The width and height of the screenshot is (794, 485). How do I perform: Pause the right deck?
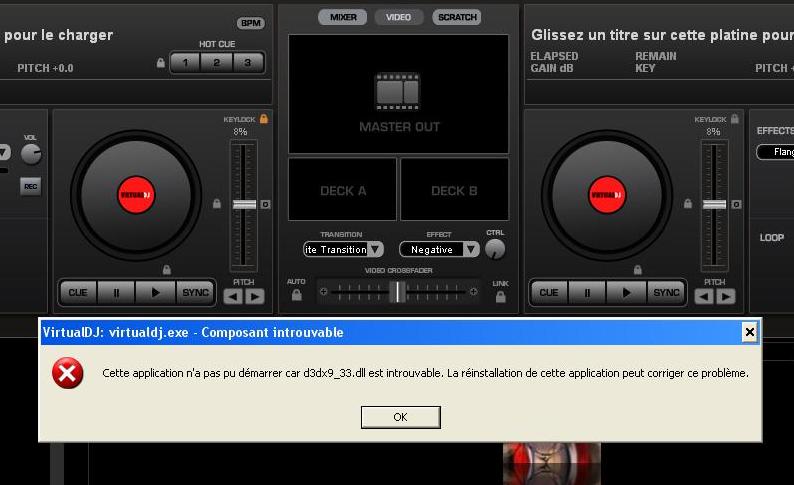587,292
